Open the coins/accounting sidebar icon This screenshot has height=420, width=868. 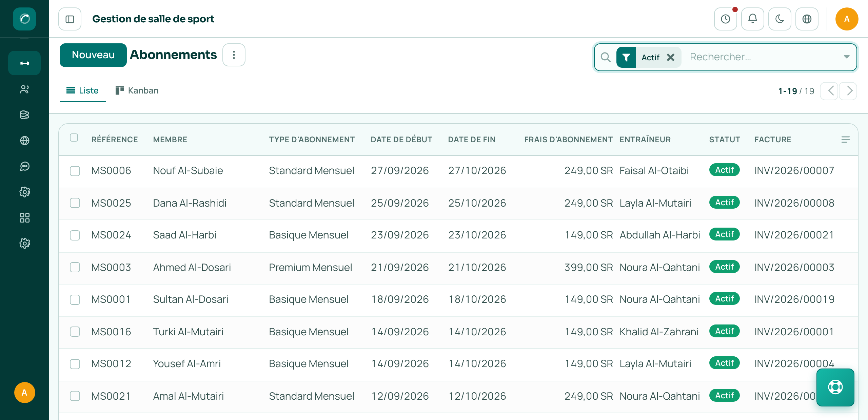tap(24, 115)
